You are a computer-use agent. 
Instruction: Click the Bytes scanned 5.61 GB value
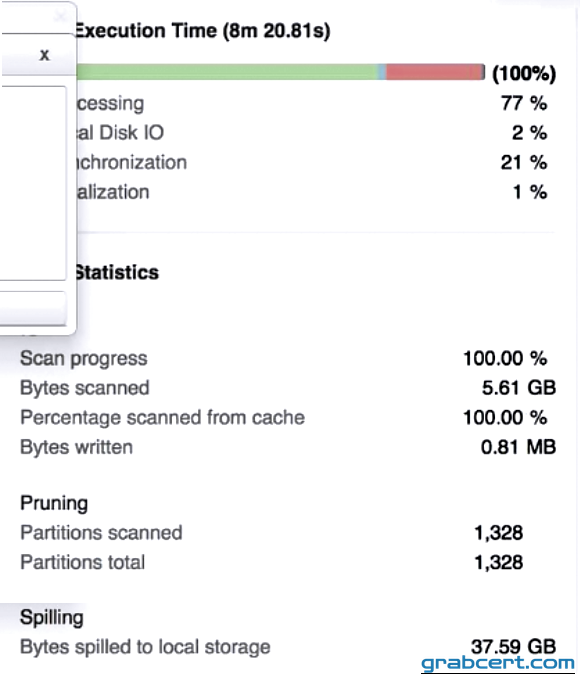[519, 388]
